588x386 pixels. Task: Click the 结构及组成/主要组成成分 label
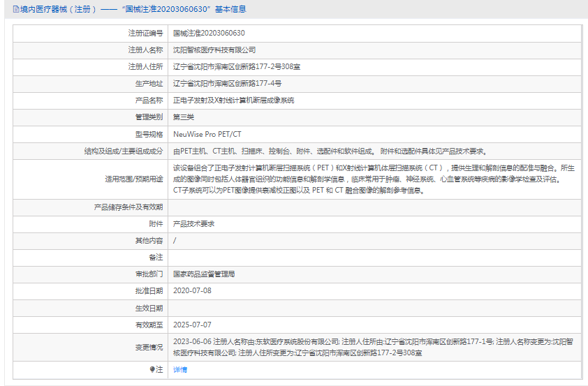124,151
